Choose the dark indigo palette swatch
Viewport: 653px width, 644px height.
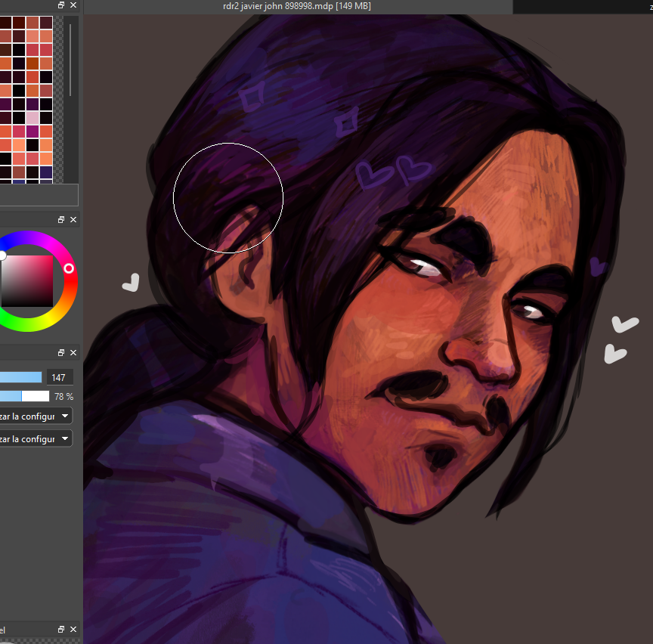(46, 172)
